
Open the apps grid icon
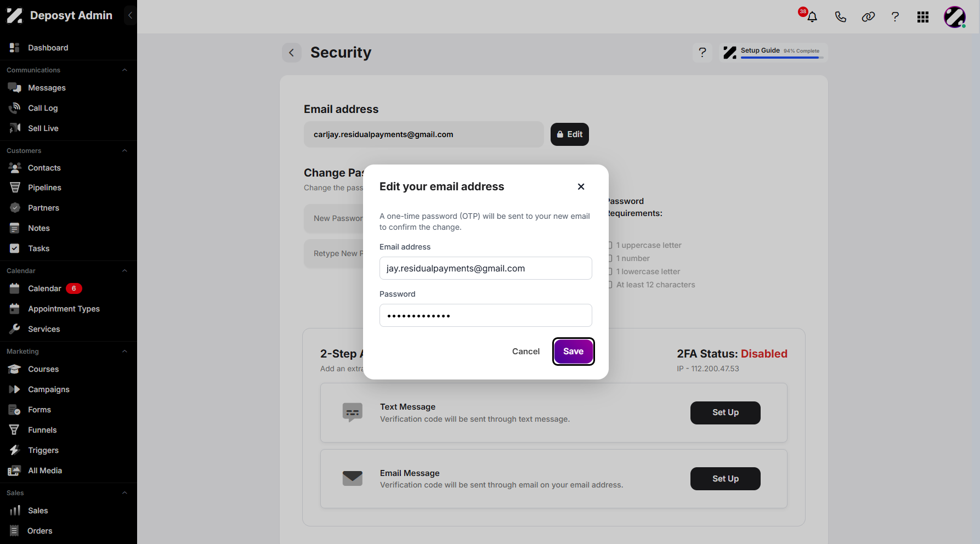point(923,17)
